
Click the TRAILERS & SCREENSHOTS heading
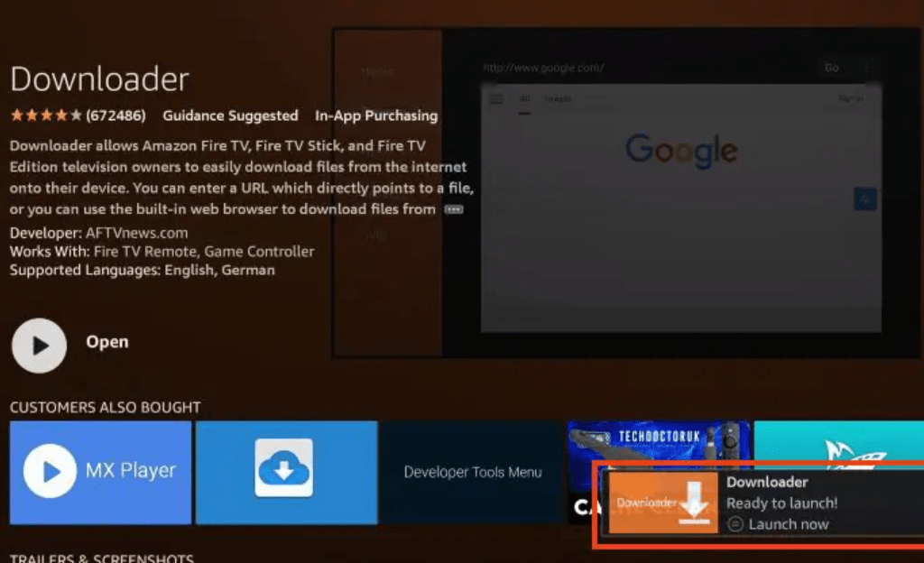point(101,558)
